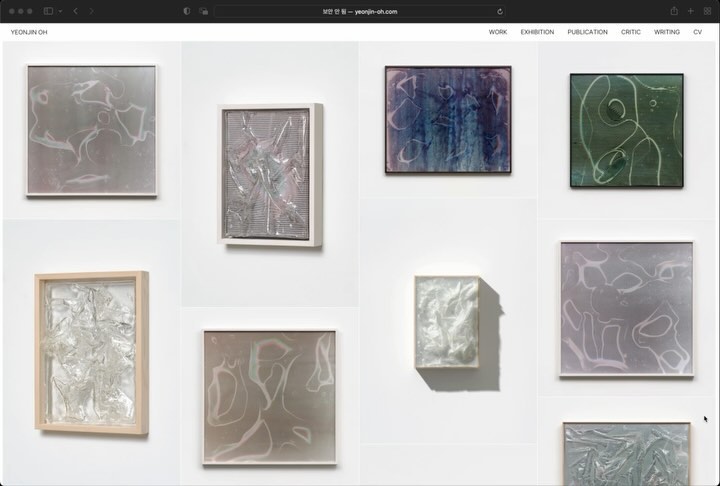Open the WRITING page link
The width and height of the screenshot is (720, 486).
[667, 32]
